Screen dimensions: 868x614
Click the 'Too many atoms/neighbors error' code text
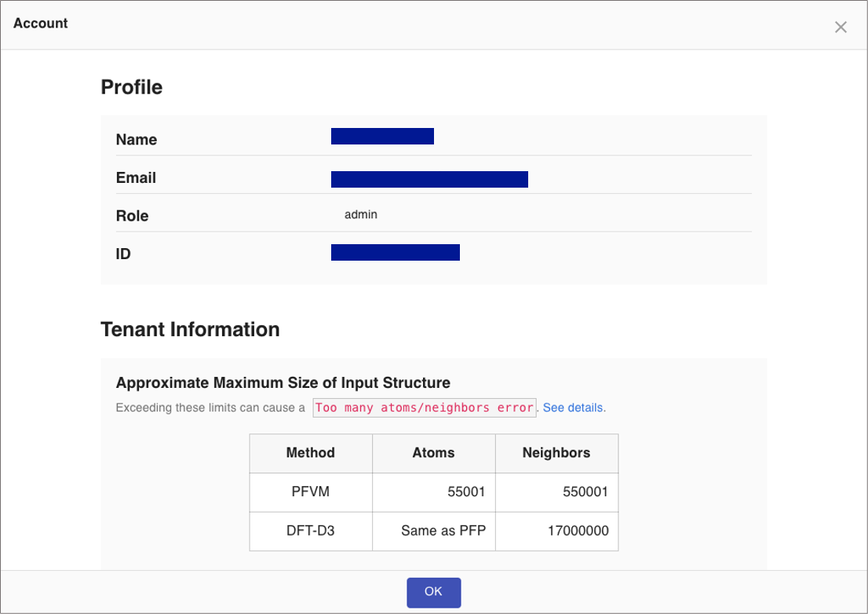424,408
